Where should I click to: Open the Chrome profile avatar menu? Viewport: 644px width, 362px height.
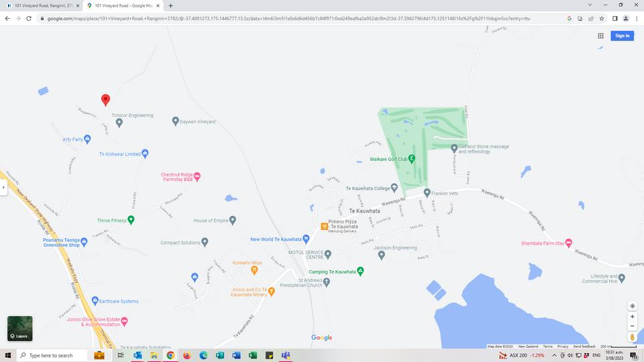[x=625, y=19]
